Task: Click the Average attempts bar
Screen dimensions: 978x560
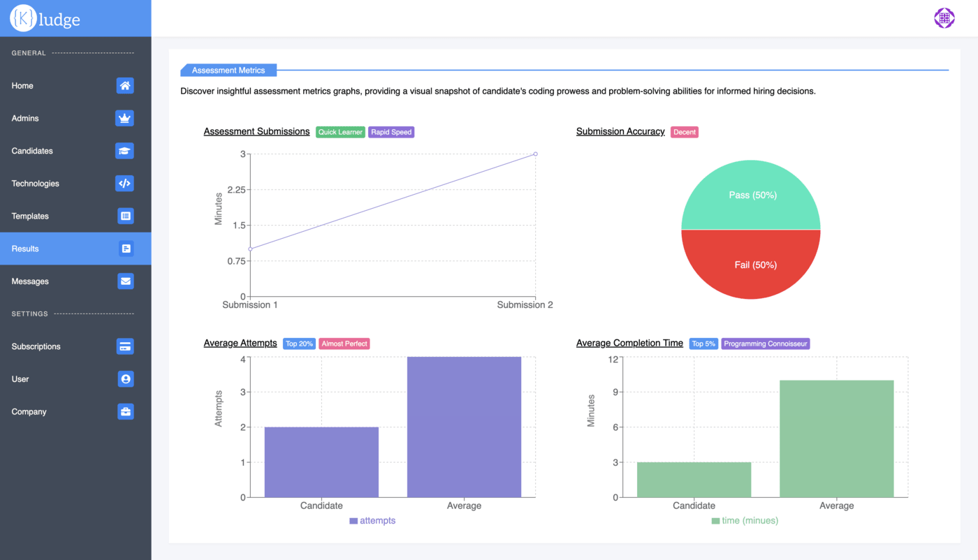Action: tap(464, 427)
